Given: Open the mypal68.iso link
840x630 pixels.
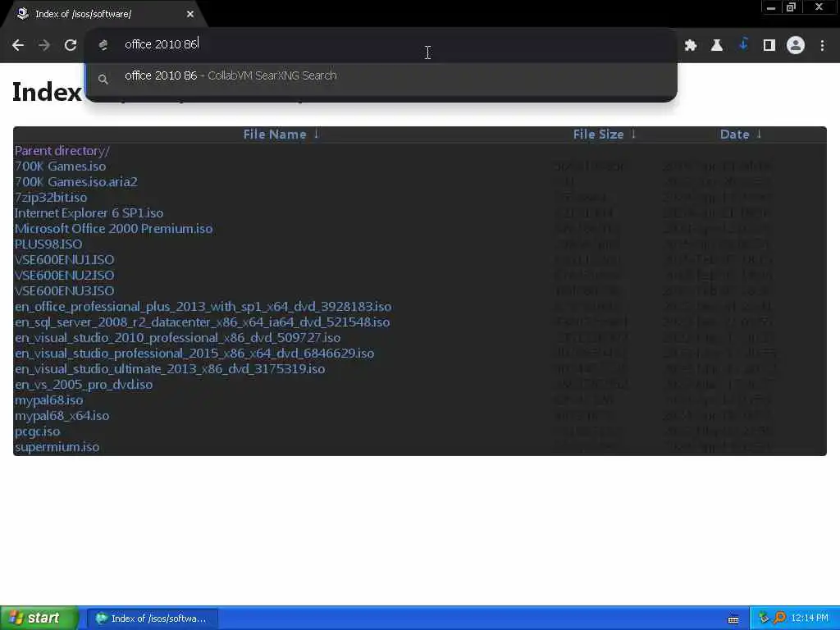Looking at the screenshot, I should 48,399.
